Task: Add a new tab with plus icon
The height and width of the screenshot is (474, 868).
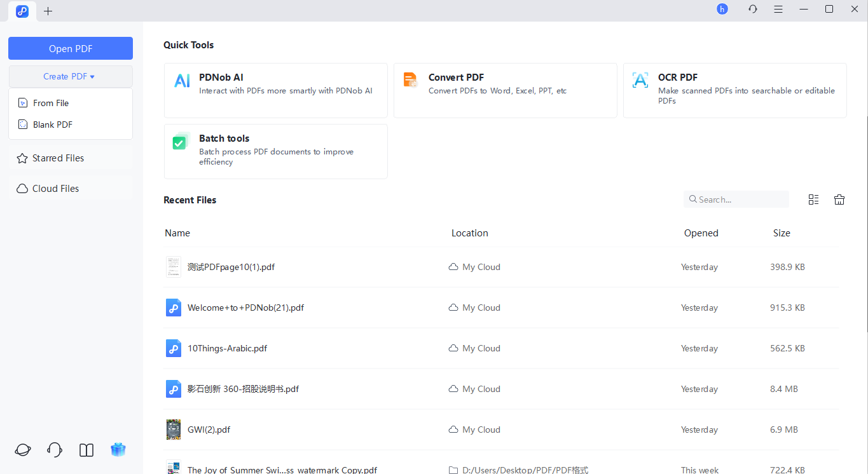Action: coord(48,11)
